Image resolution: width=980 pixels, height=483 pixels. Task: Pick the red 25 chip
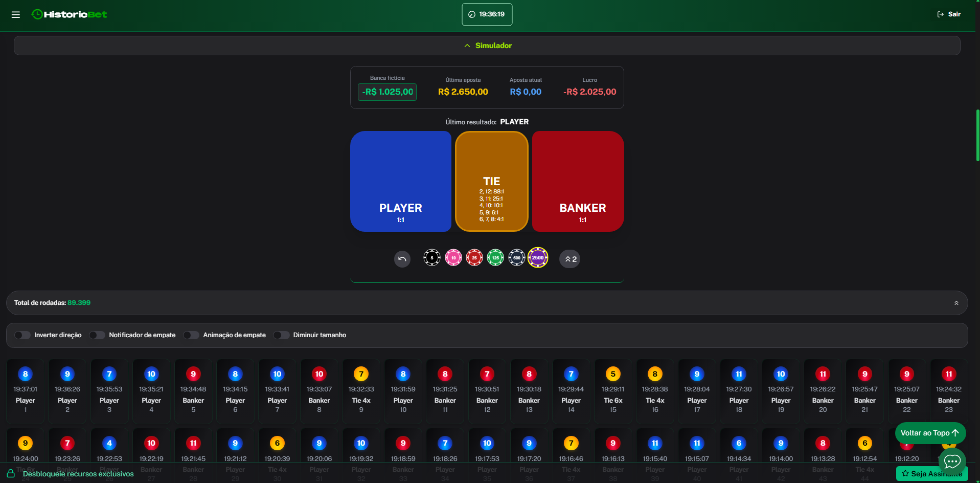click(x=474, y=257)
